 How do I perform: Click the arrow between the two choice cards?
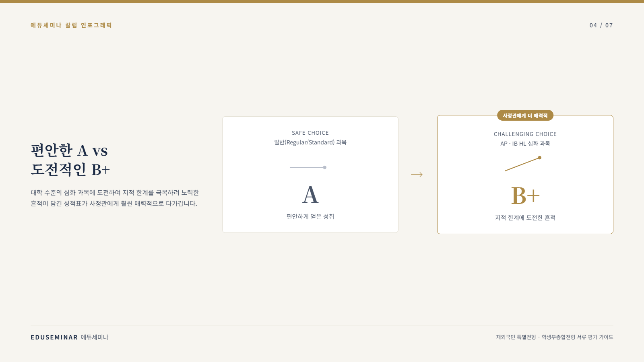tap(417, 175)
